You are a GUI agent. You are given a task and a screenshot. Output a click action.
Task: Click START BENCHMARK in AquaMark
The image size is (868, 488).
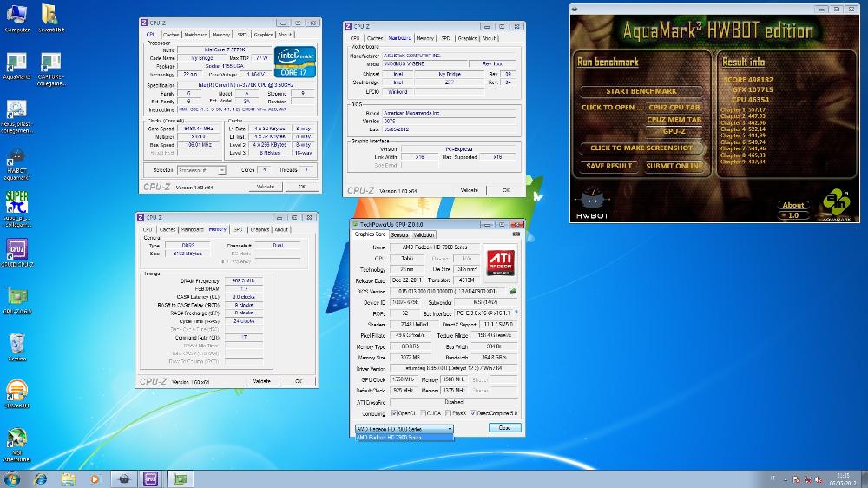(641, 91)
